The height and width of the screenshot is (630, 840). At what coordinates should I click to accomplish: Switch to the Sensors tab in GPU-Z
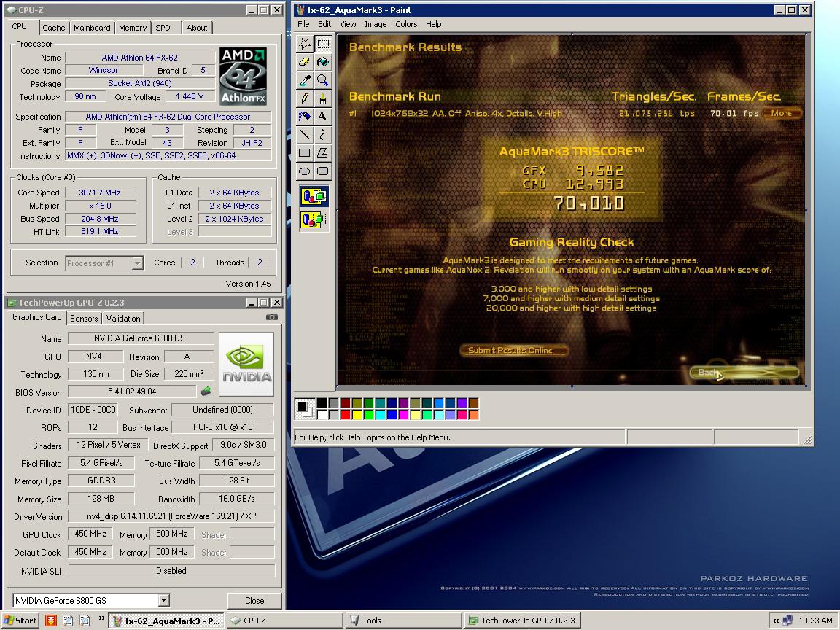tap(84, 318)
